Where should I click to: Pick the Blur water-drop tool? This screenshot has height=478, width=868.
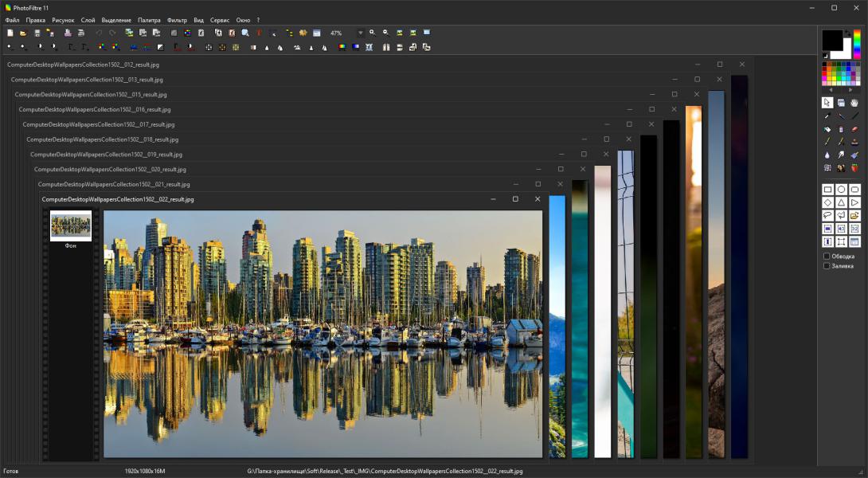tap(827, 155)
